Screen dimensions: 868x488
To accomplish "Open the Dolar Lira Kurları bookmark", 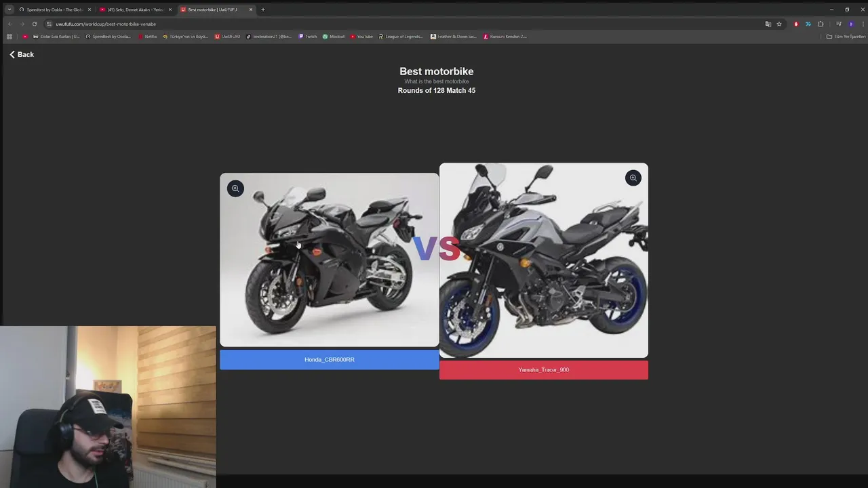I will click(56, 37).
